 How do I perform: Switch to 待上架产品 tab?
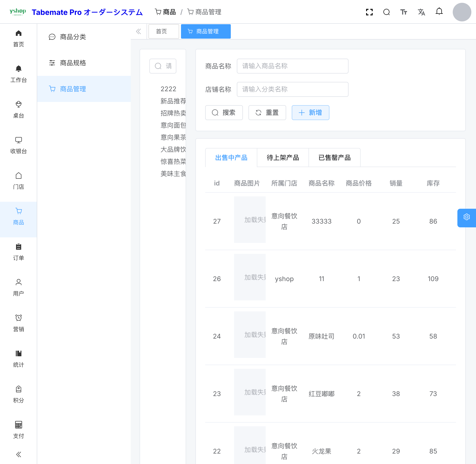tap(283, 158)
